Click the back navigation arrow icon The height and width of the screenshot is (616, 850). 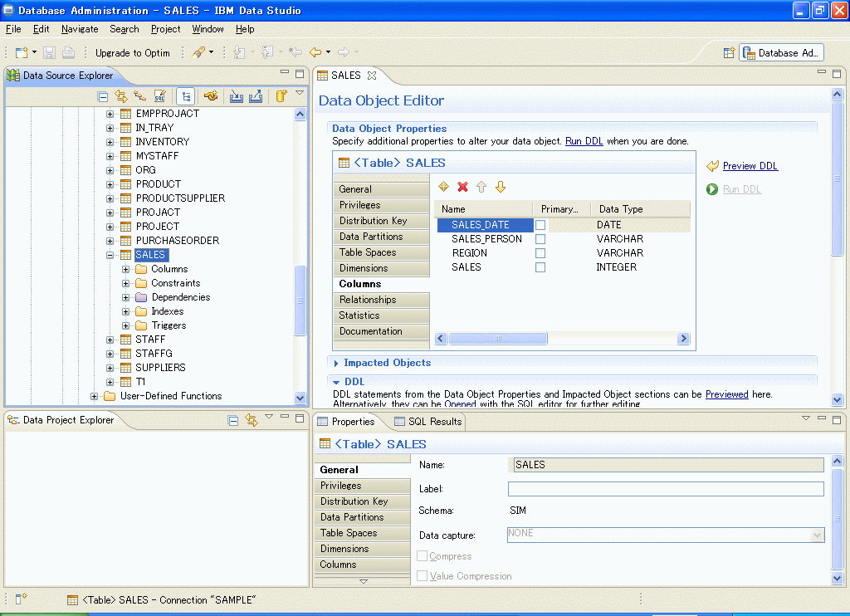pos(316,51)
